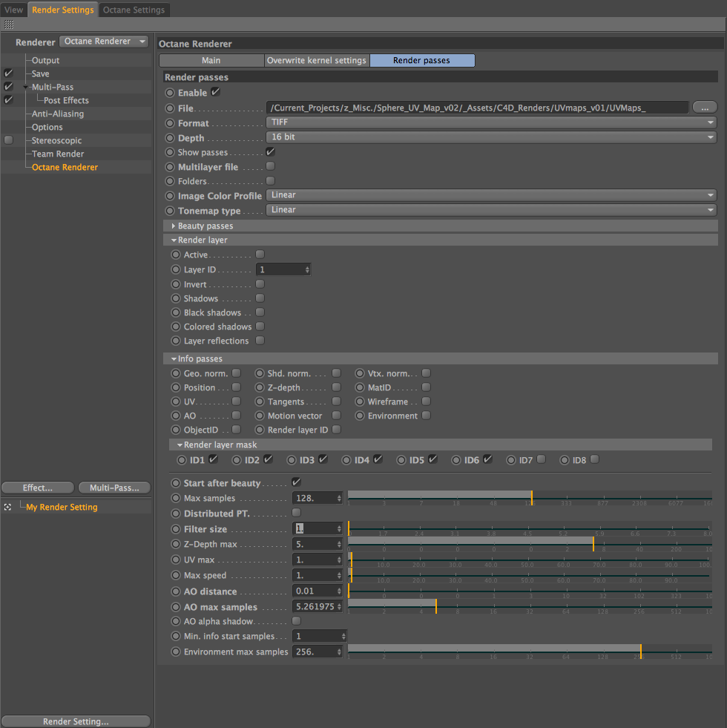Click the Render Setting... button

(76, 721)
